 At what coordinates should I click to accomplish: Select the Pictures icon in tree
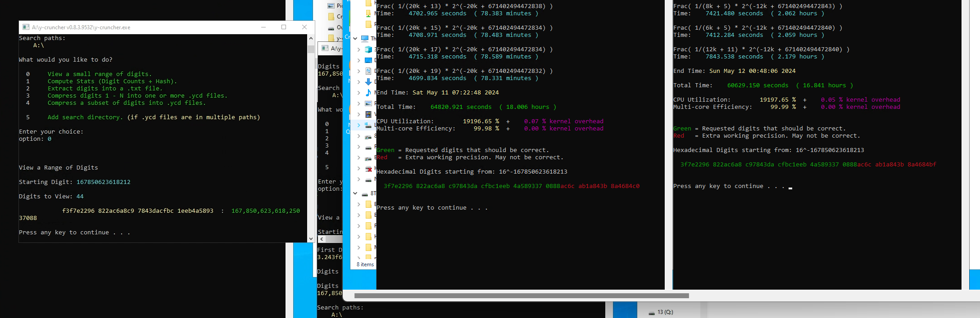[x=368, y=103]
